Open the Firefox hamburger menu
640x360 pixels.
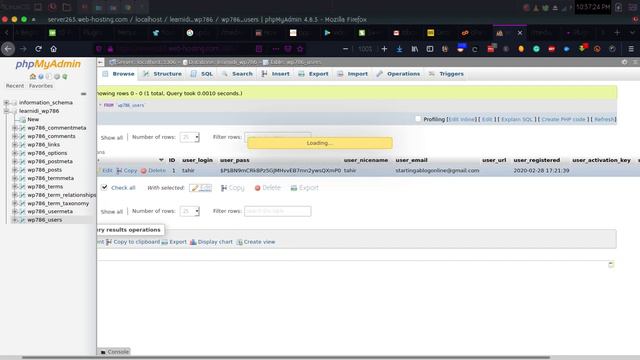(x=631, y=49)
